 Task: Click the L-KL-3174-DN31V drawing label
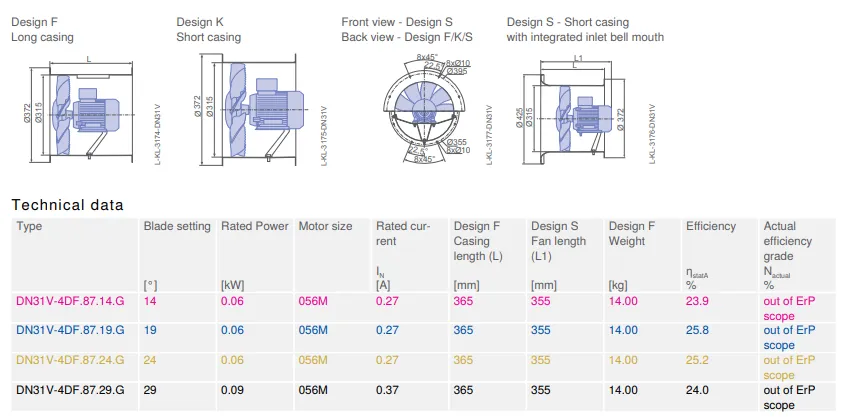pos(157,135)
